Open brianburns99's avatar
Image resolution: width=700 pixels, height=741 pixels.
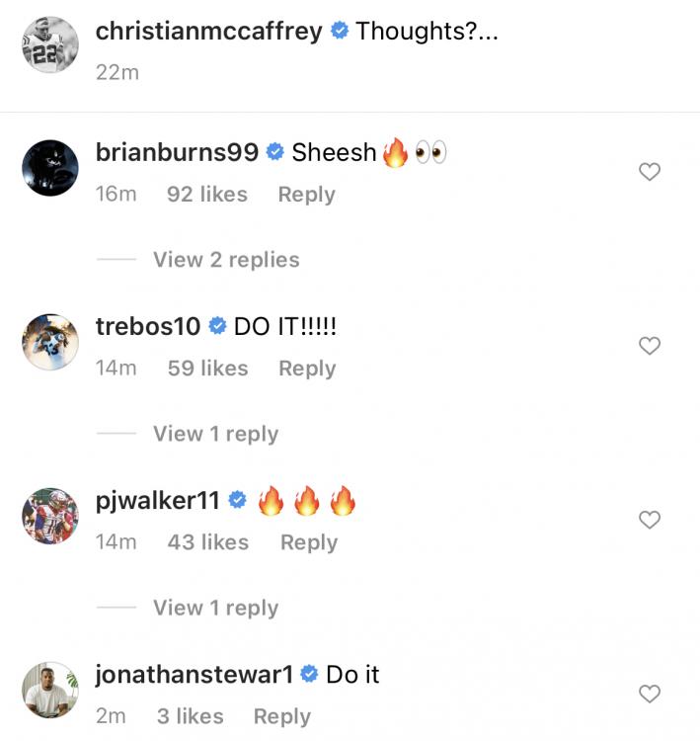tap(49, 167)
